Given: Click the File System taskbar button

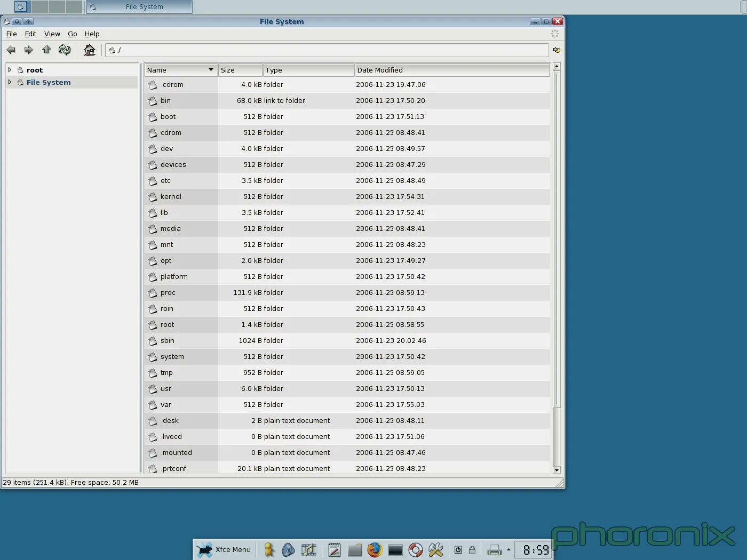Looking at the screenshot, I should [x=139, y=7].
